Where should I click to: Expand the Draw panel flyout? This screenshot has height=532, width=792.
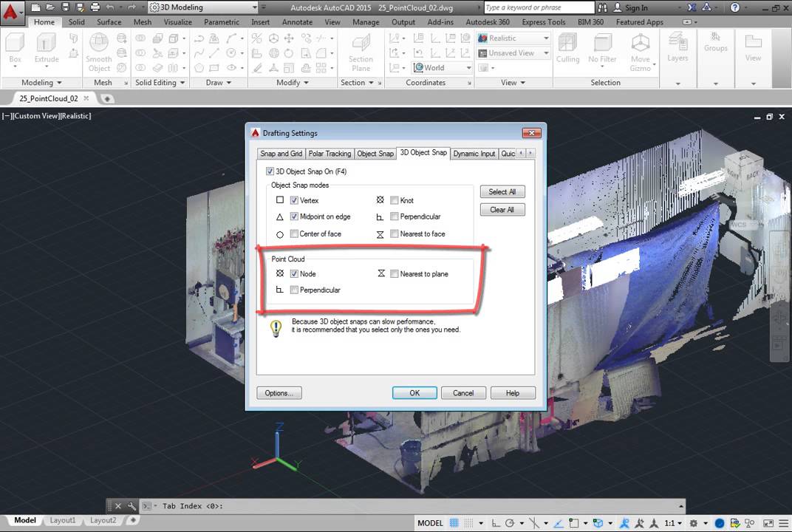pyautogui.click(x=219, y=82)
